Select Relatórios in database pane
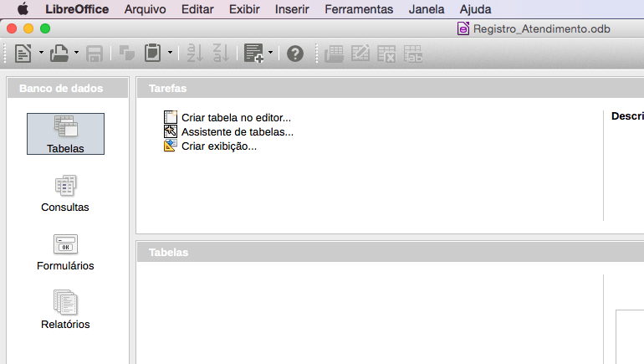 (x=65, y=310)
